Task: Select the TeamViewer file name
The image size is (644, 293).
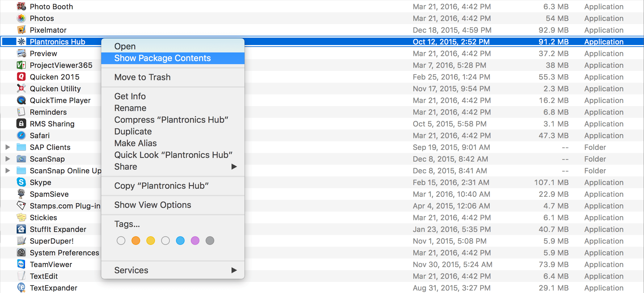Action: coord(51,264)
